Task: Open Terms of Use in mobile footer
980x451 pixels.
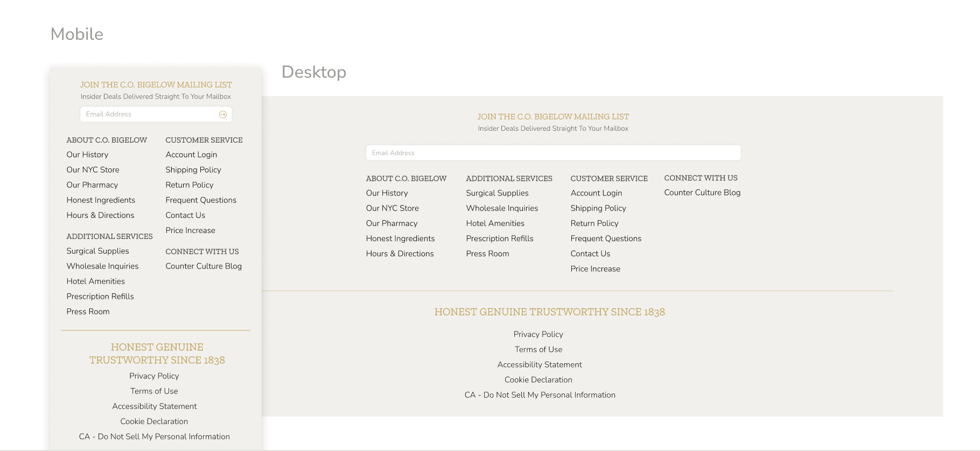Action: 154,391
